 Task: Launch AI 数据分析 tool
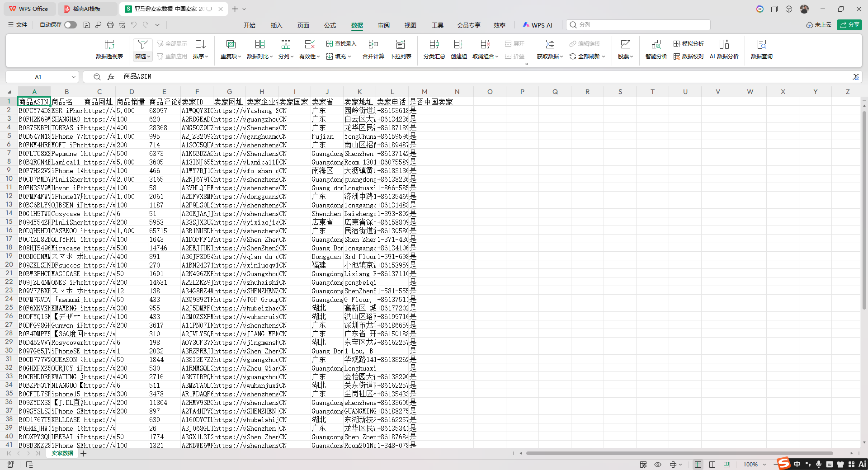coord(724,49)
